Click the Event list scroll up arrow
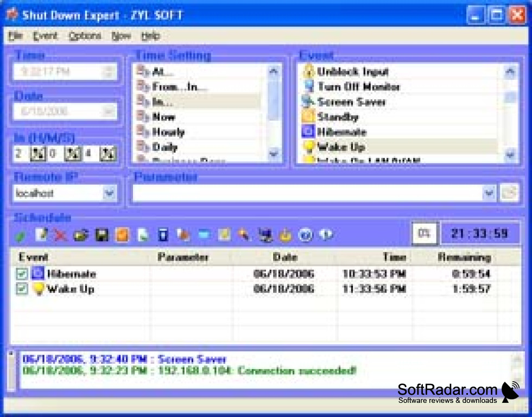Image resolution: width=532 pixels, height=417 pixels. pos(510,71)
